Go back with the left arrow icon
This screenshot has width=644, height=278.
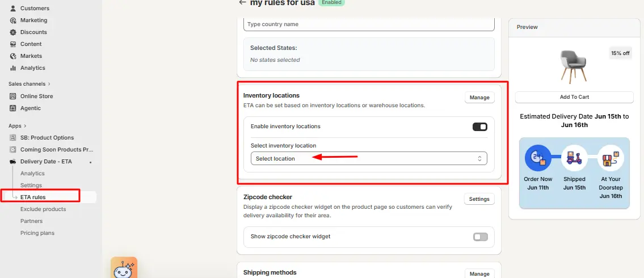(242, 2)
